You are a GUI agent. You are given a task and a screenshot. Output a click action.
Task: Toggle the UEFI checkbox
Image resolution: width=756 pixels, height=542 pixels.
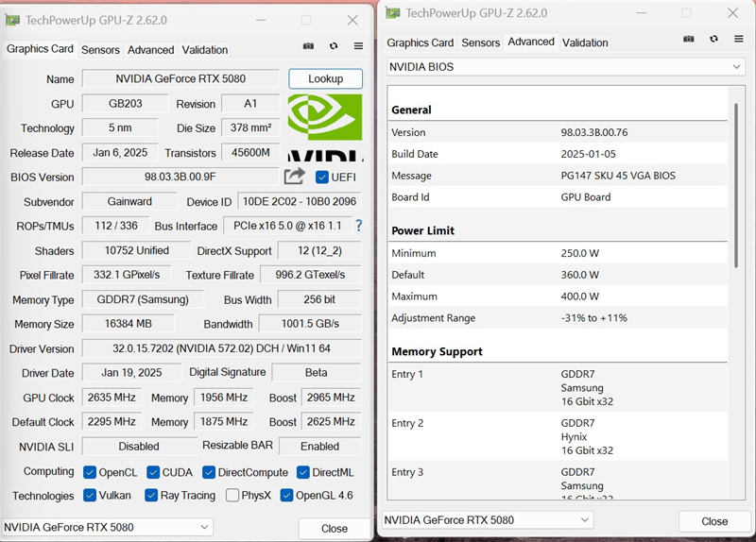(x=322, y=178)
